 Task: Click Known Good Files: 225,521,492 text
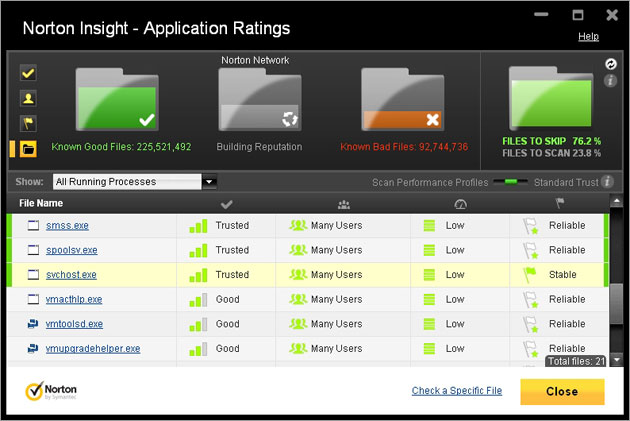coord(121,147)
